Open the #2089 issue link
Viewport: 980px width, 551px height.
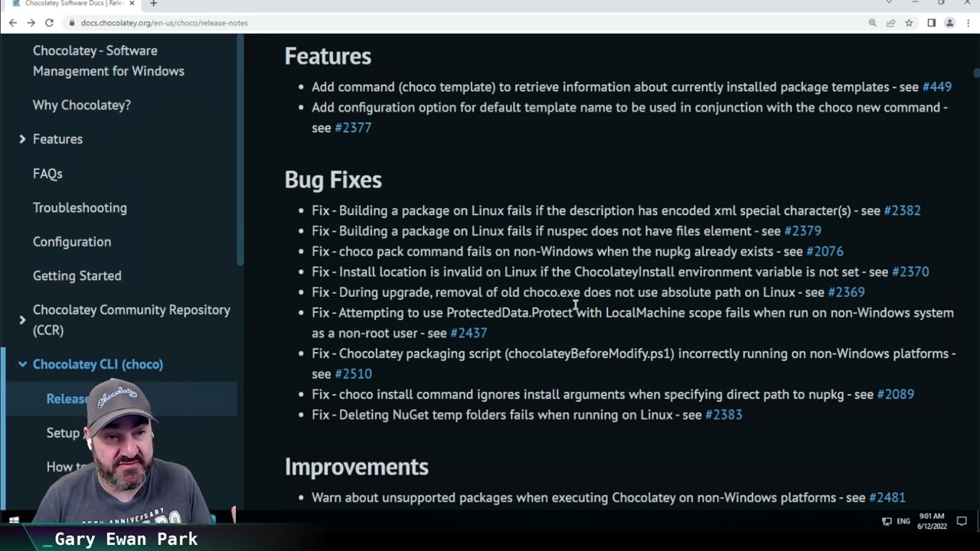(896, 395)
